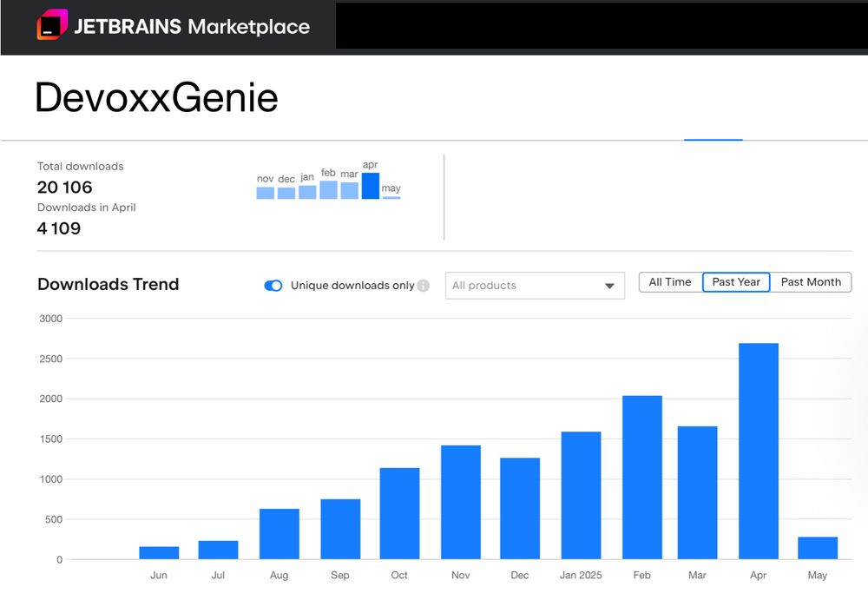Toggle Unique downloads only switch
The width and height of the screenshot is (868, 600).
point(273,286)
